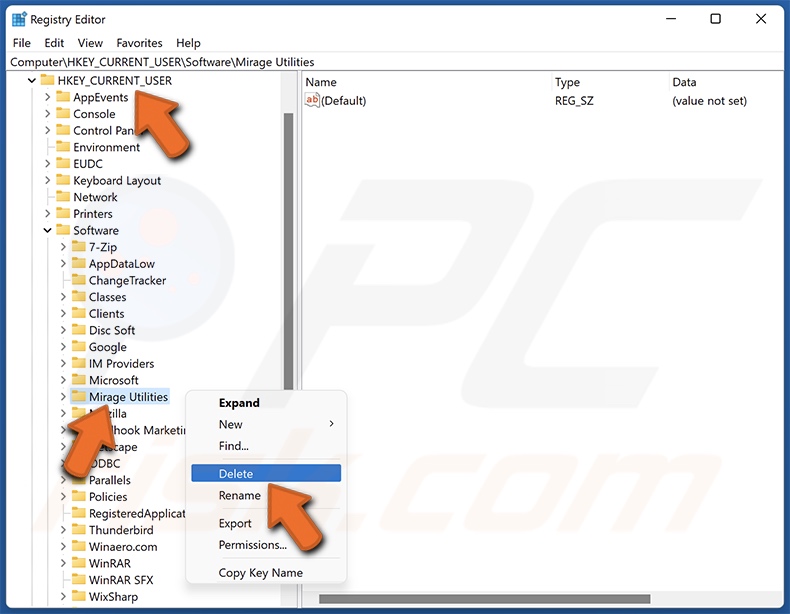Image resolution: width=790 pixels, height=614 pixels.
Task: Select the WixSharp key
Action: coord(113,596)
